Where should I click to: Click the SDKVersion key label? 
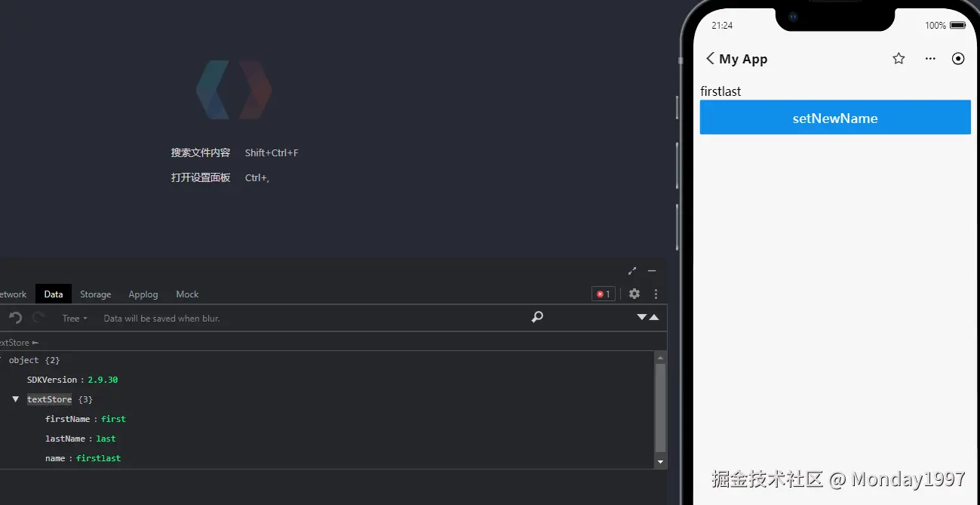[x=52, y=380]
